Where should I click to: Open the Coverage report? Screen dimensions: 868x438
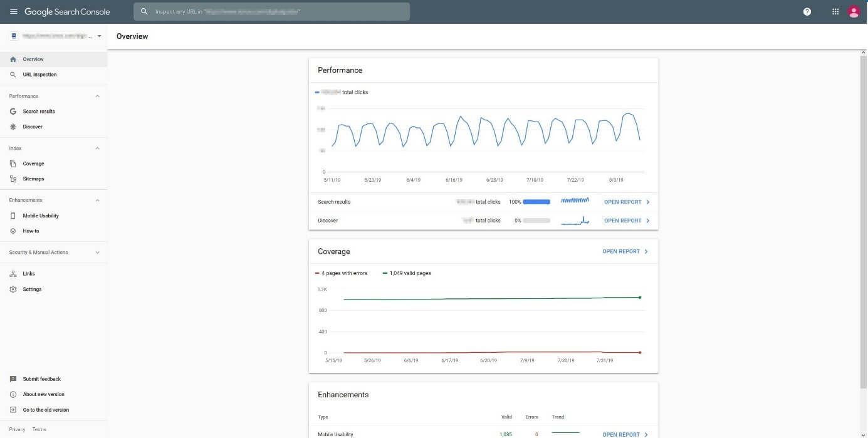[x=625, y=252]
